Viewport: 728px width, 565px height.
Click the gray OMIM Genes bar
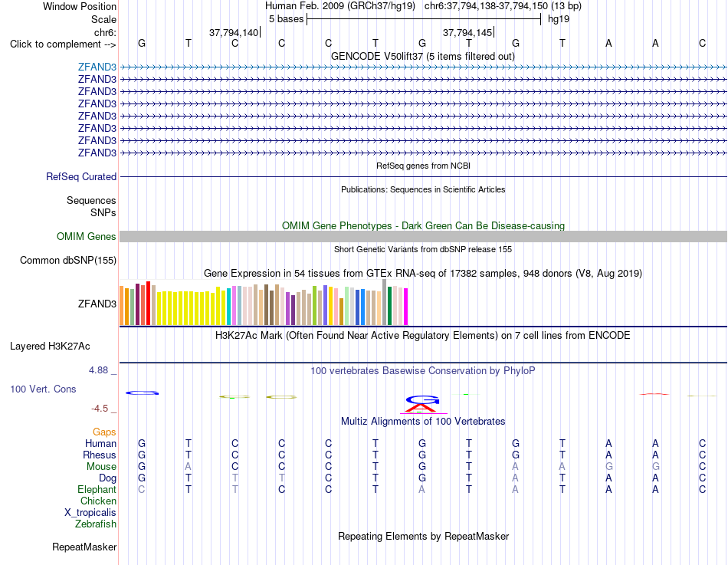click(423, 236)
